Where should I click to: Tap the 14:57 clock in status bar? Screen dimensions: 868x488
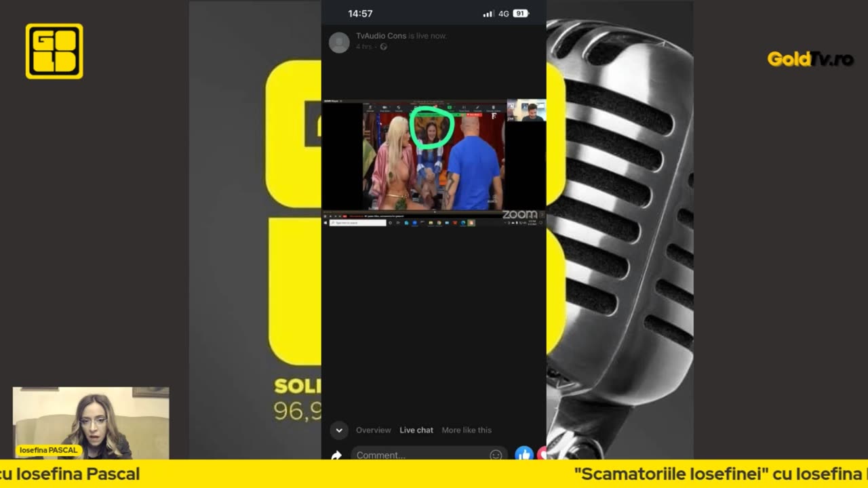[360, 14]
